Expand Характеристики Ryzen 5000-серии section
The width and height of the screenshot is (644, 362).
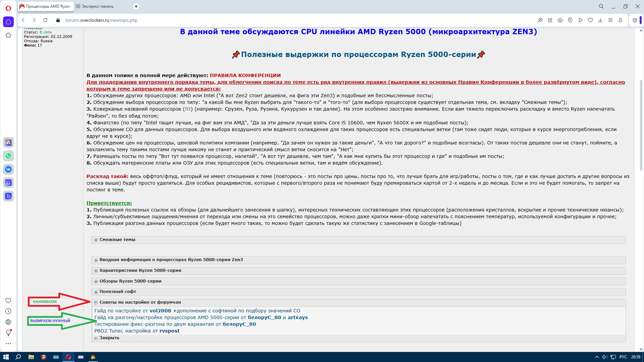140,270
